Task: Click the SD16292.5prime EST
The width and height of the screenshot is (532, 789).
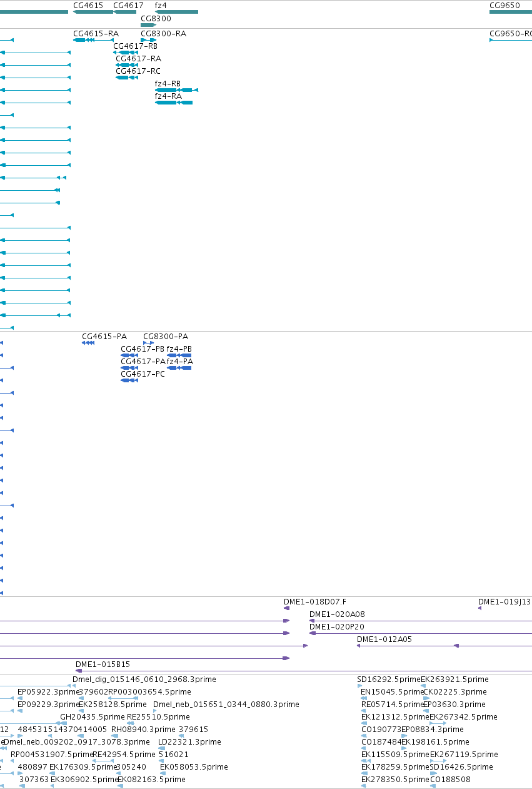Action: pyautogui.click(x=359, y=686)
